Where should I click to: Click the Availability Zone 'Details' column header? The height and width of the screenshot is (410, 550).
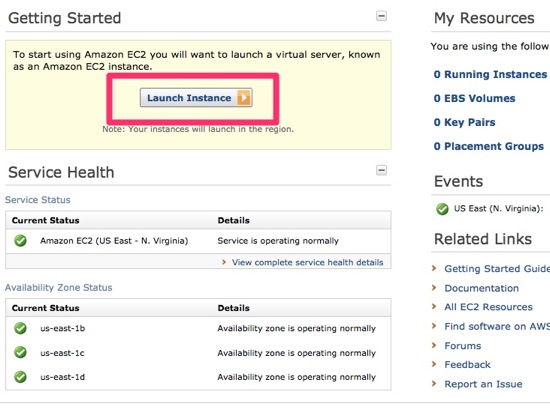point(234,308)
